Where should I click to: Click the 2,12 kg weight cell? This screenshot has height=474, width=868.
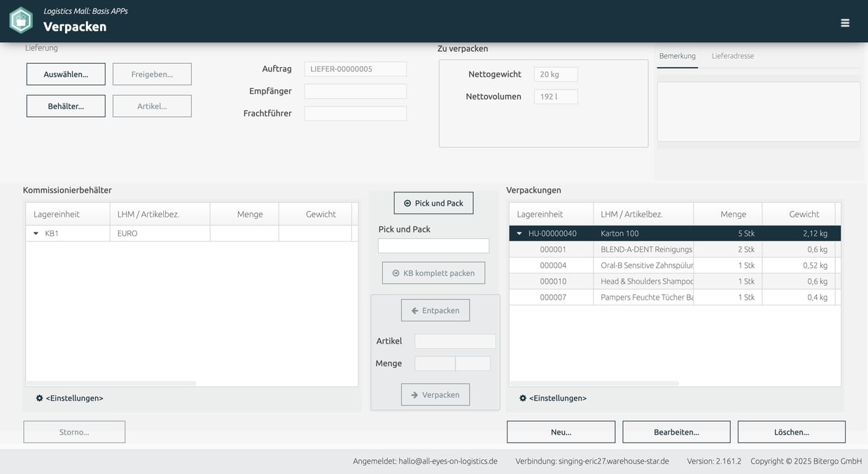(x=798, y=233)
